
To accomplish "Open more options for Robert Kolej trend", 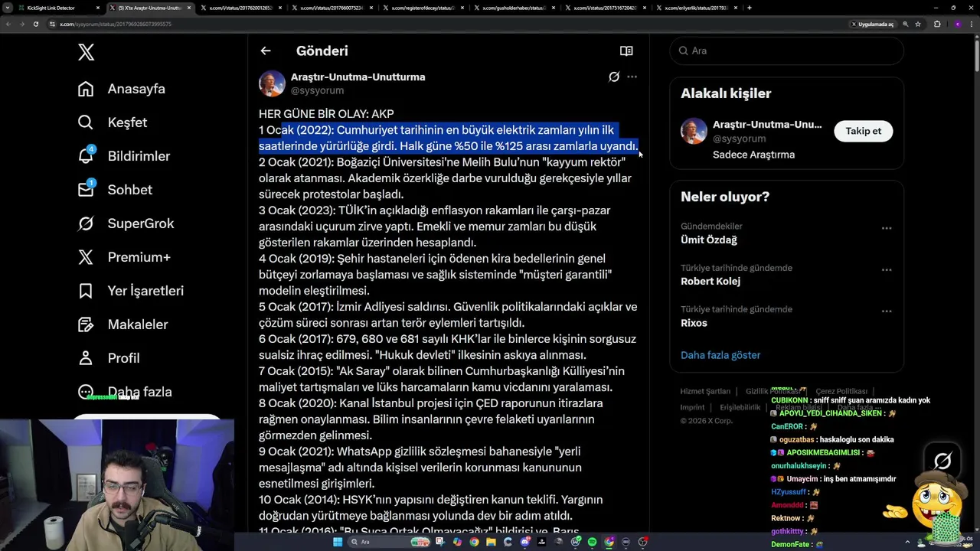I will tap(886, 269).
